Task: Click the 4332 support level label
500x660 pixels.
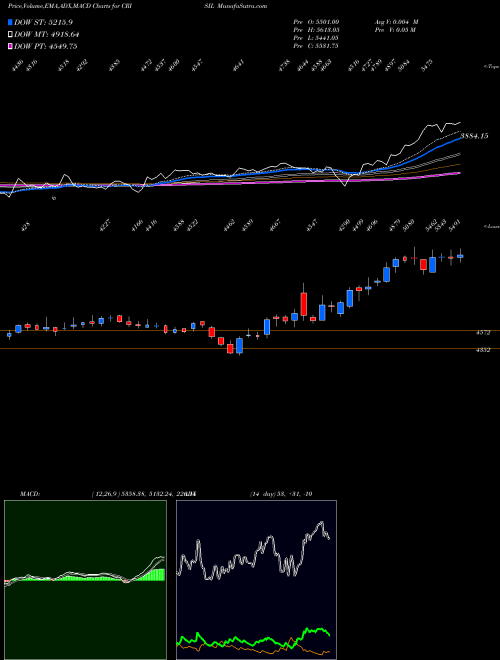Action: point(483,350)
